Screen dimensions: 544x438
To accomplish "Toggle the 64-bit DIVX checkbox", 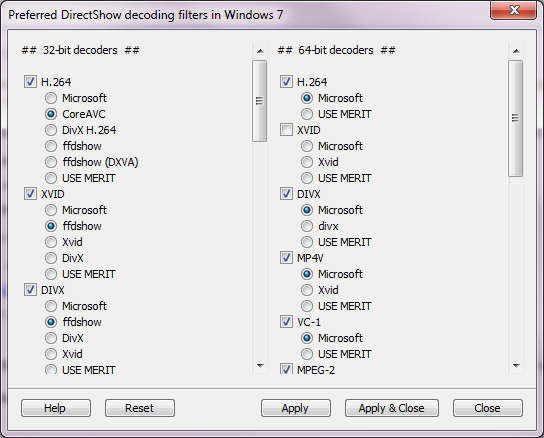I will click(x=286, y=194).
